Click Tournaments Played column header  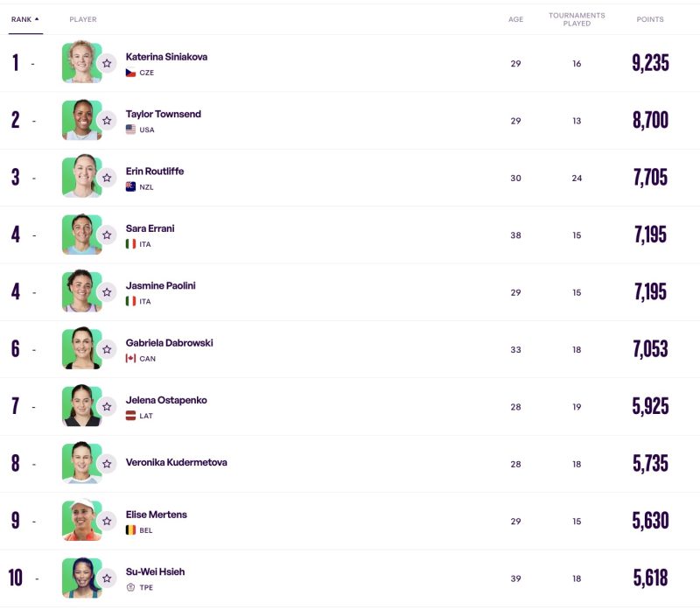577,19
